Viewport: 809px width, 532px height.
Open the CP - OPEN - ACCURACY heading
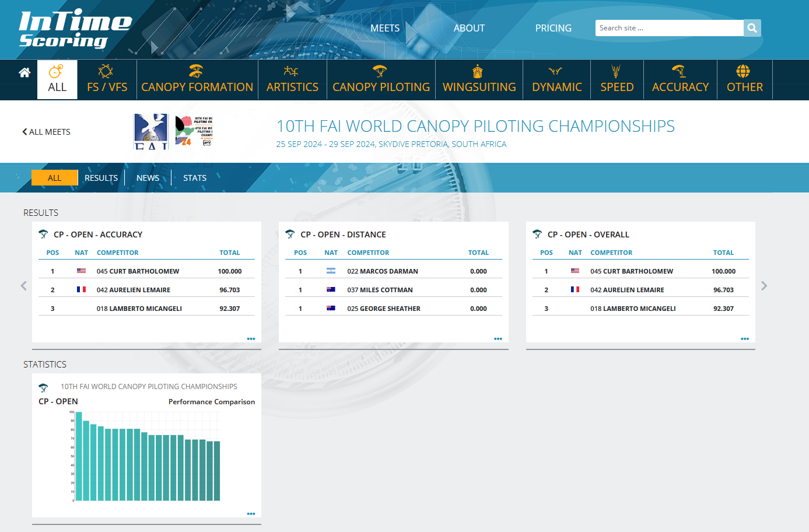coord(98,235)
